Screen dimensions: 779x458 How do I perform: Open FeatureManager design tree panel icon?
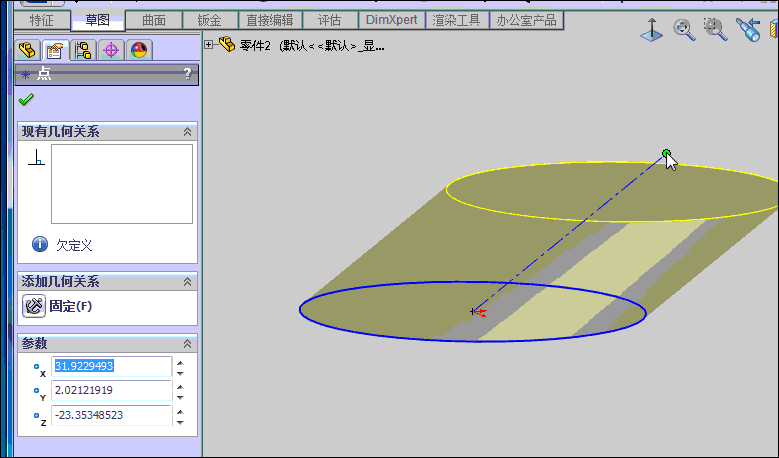(x=27, y=50)
